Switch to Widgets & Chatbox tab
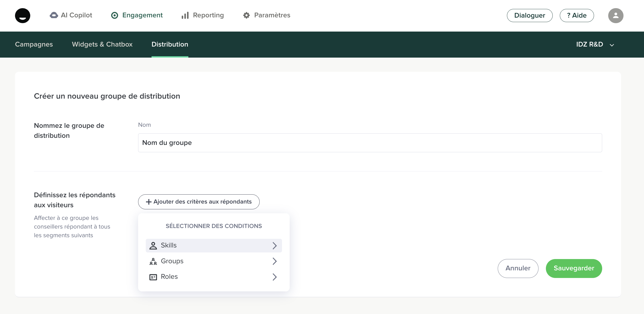The image size is (644, 314). pyautogui.click(x=102, y=44)
